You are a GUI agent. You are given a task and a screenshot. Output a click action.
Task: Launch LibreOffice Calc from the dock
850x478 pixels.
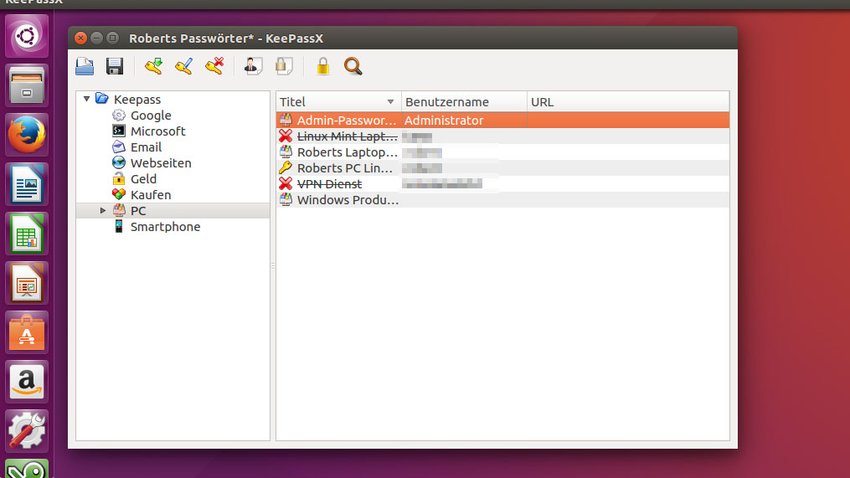point(27,234)
